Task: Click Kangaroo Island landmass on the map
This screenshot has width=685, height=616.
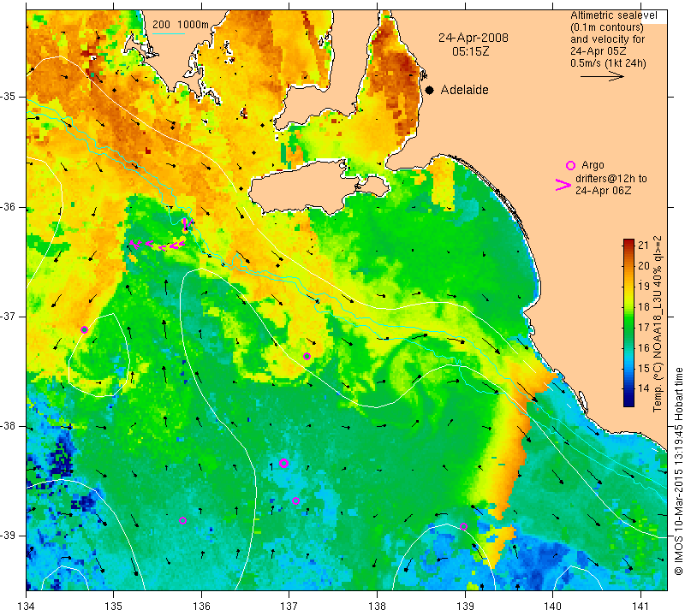Action: 306,187
